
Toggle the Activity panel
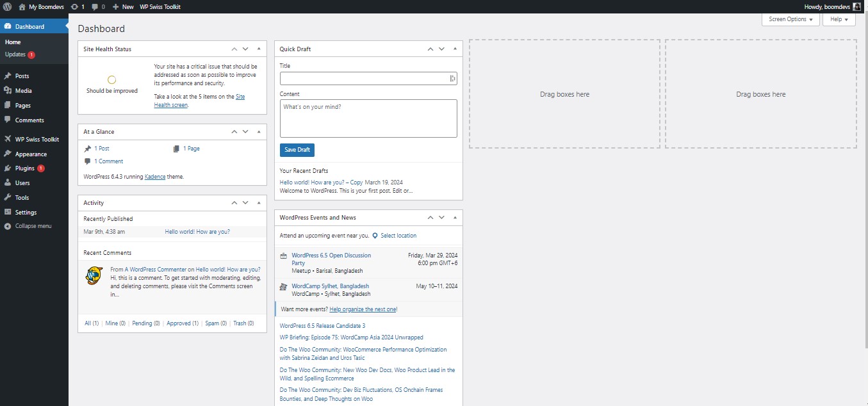259,202
